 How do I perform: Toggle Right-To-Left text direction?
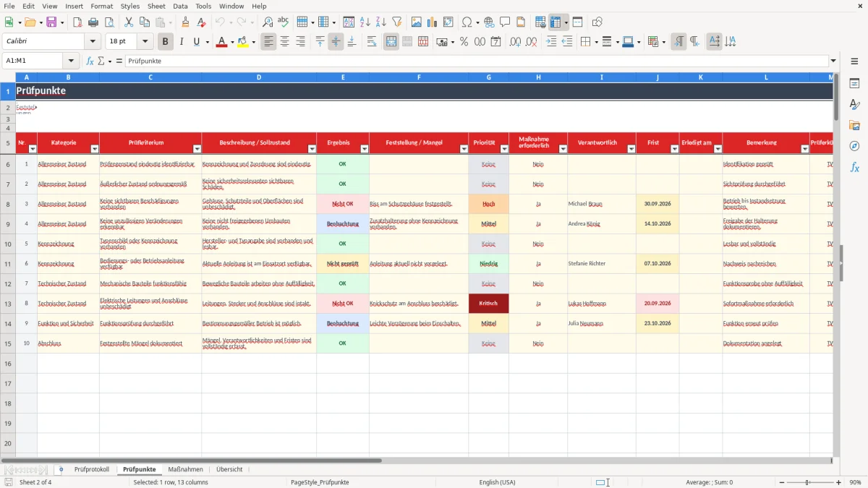point(694,42)
